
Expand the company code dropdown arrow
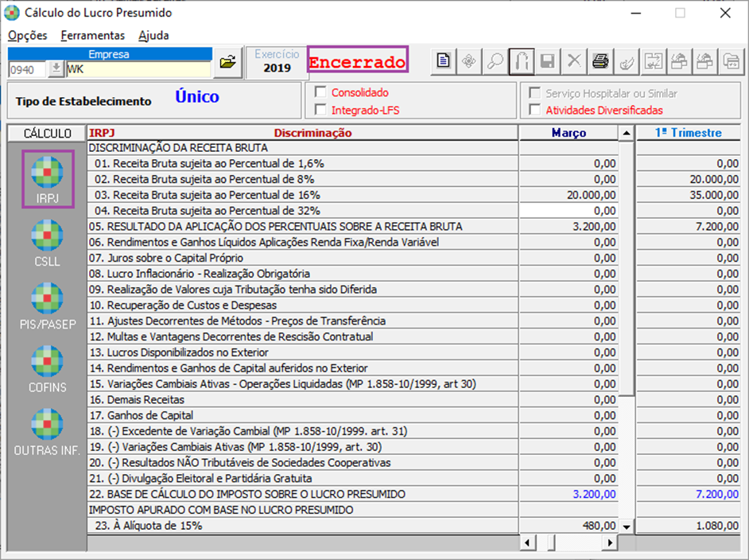coord(56,69)
